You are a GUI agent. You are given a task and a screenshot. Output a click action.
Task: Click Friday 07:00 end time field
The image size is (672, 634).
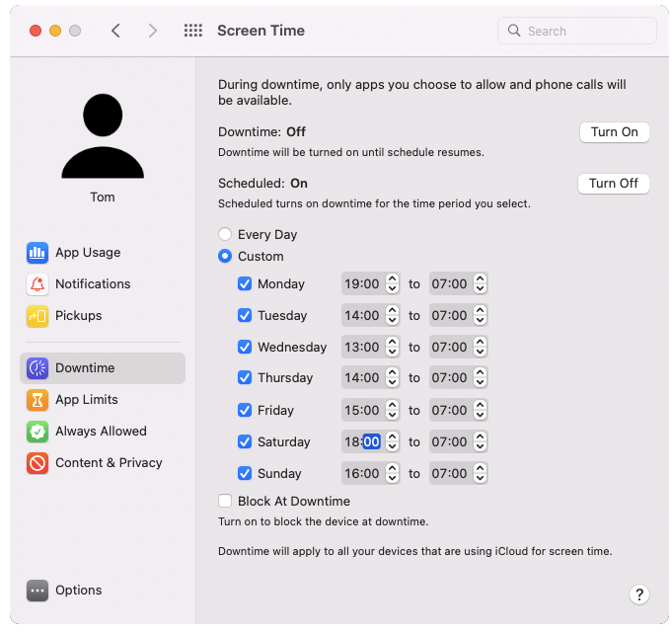tap(451, 410)
